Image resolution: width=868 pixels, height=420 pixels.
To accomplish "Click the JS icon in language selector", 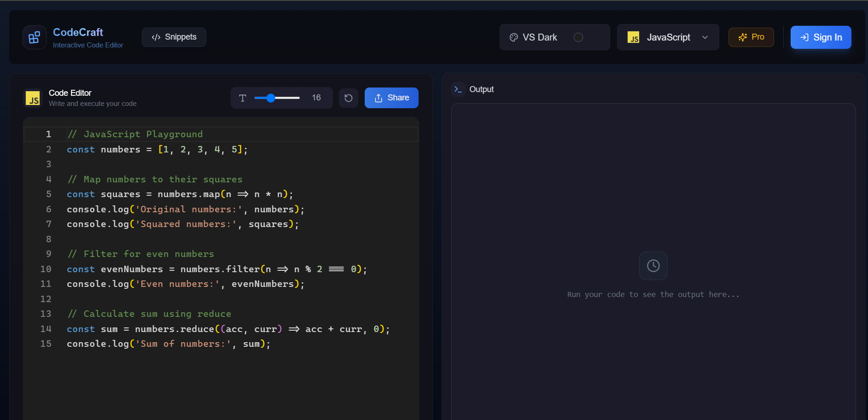I will click(x=634, y=37).
